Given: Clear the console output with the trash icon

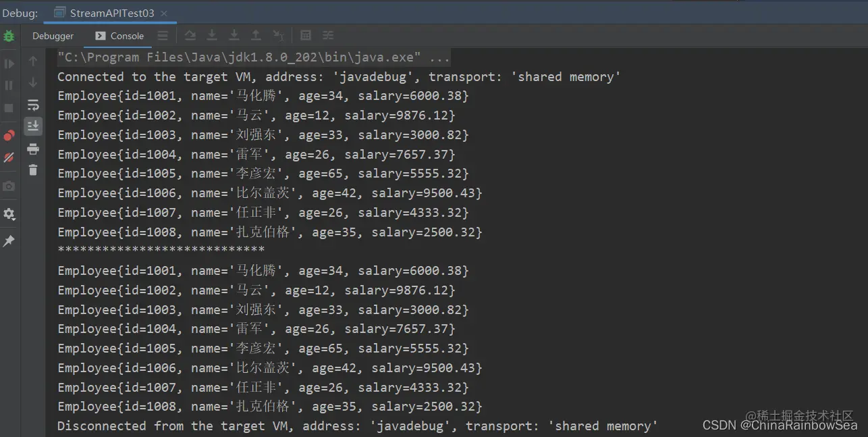Looking at the screenshot, I should tap(33, 170).
